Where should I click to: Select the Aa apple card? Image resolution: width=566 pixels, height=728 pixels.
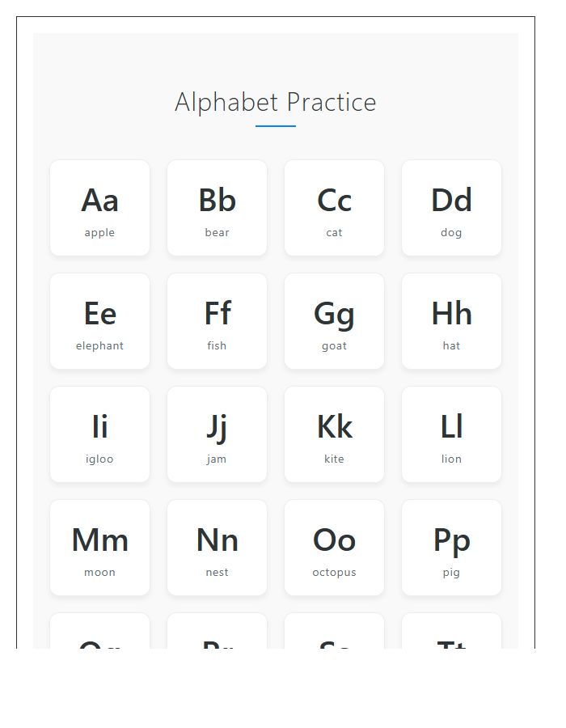[x=99, y=208]
